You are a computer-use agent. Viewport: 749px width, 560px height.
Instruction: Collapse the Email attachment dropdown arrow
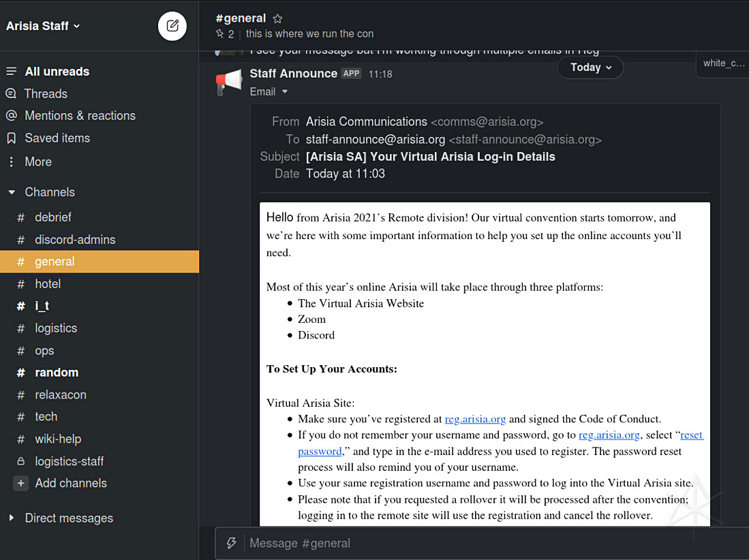pos(285,92)
